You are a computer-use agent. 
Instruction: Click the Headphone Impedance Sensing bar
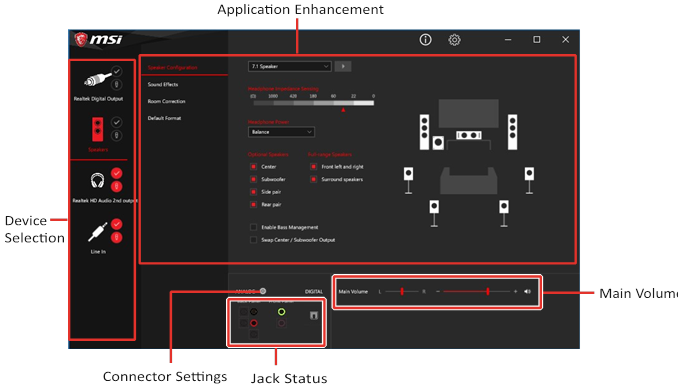[313, 103]
